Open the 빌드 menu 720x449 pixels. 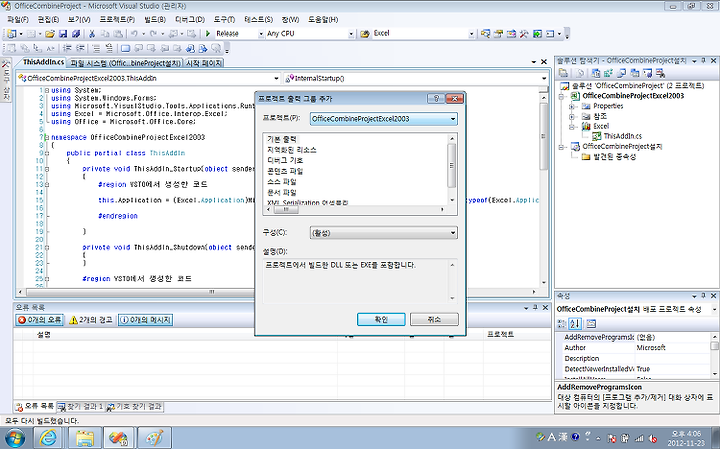click(x=155, y=19)
